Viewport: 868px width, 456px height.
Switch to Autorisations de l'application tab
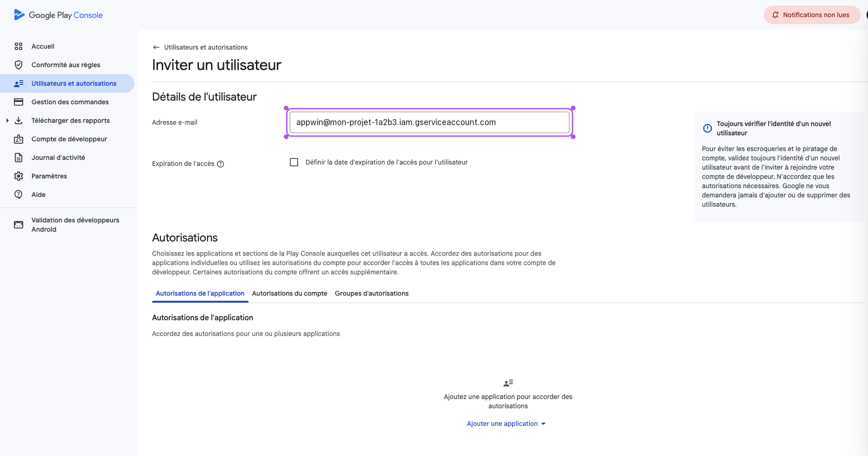200,293
